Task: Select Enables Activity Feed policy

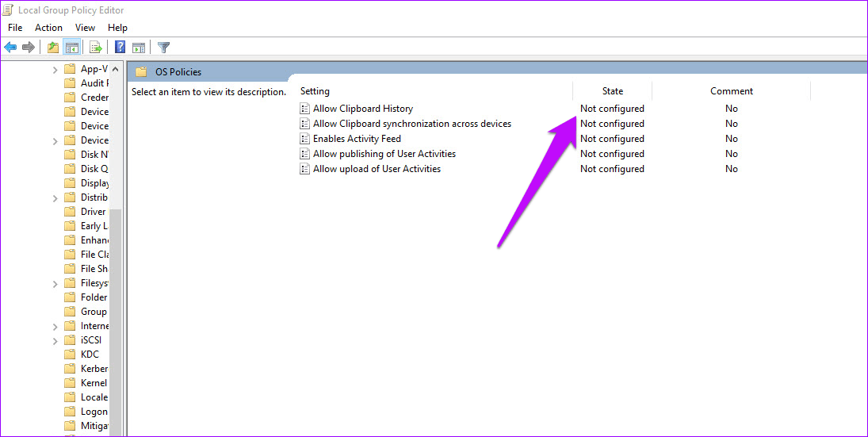Action: 357,139
